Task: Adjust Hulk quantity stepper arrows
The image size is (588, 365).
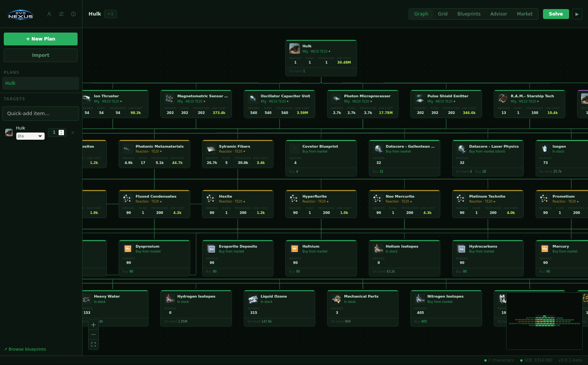Action: point(61,133)
